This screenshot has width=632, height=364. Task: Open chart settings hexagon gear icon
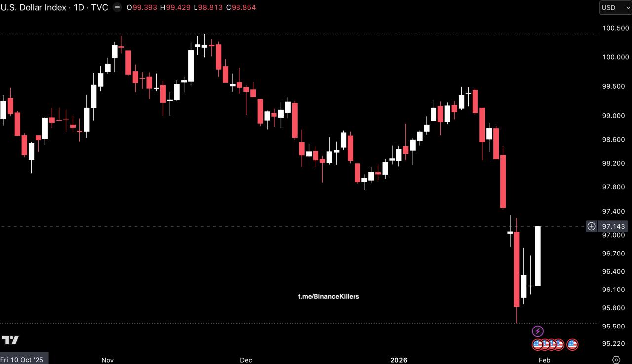coord(616,360)
